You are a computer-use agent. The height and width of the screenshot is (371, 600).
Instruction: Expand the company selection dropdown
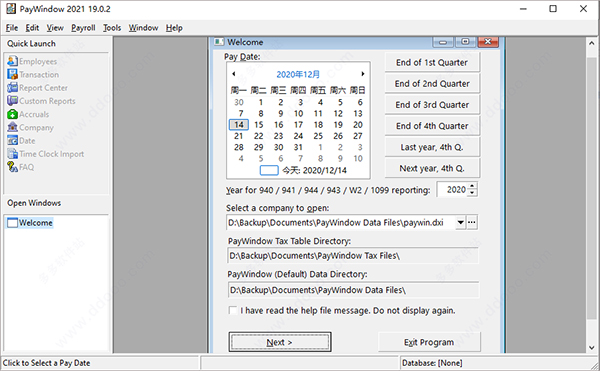click(461, 222)
